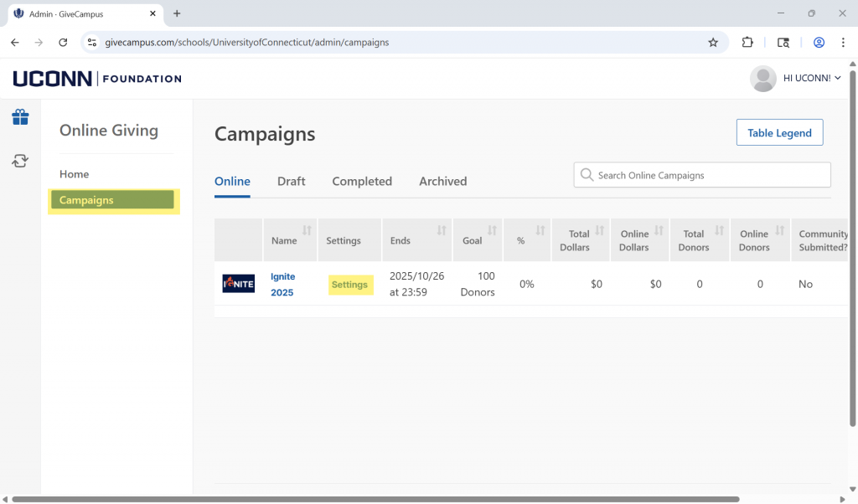Click the browser back arrow
The width and height of the screenshot is (858, 504).
coord(15,43)
